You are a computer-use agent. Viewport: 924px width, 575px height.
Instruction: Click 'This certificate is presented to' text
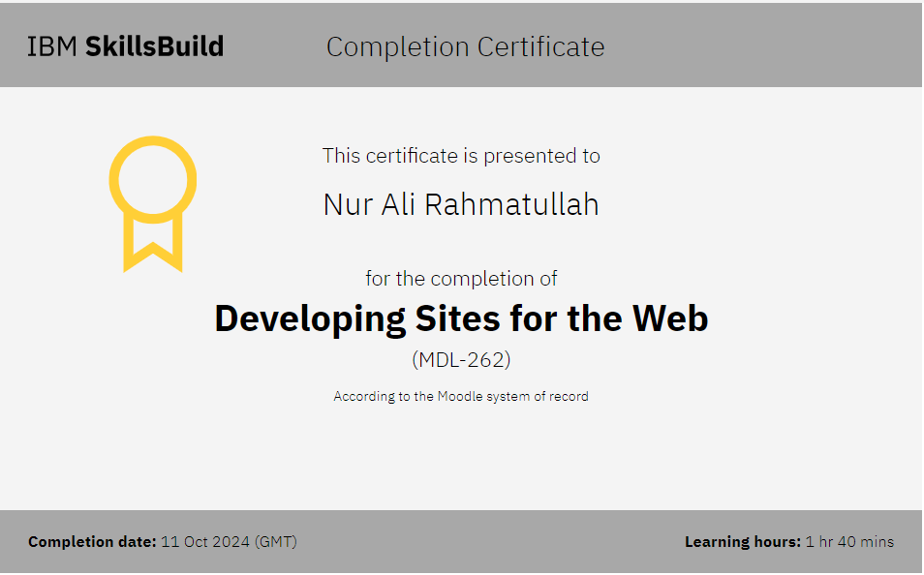[461, 156]
